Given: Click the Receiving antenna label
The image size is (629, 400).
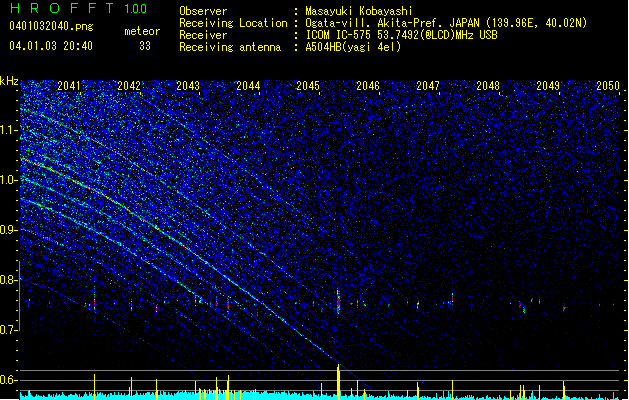Looking at the screenshot, I should point(230,47).
